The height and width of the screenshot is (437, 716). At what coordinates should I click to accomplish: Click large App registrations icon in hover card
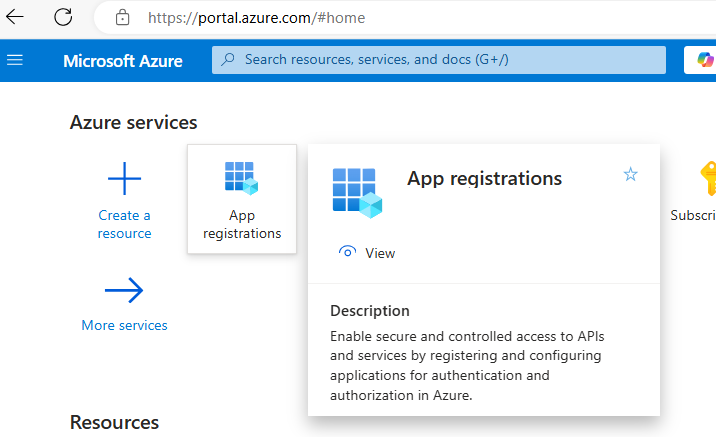pos(356,191)
